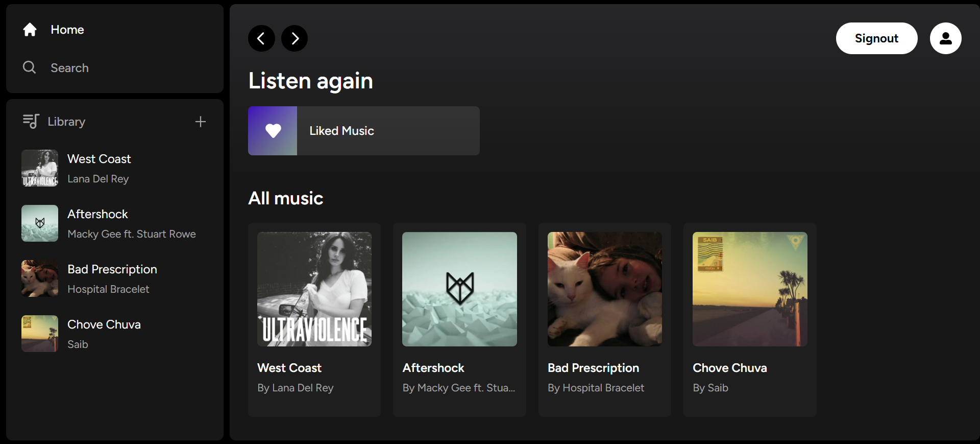Click the Library playlist icon
The height and width of the screenshot is (444, 980).
(x=31, y=121)
